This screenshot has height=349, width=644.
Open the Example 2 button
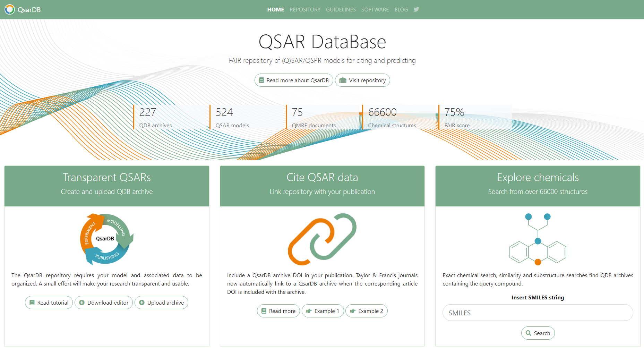tap(367, 311)
